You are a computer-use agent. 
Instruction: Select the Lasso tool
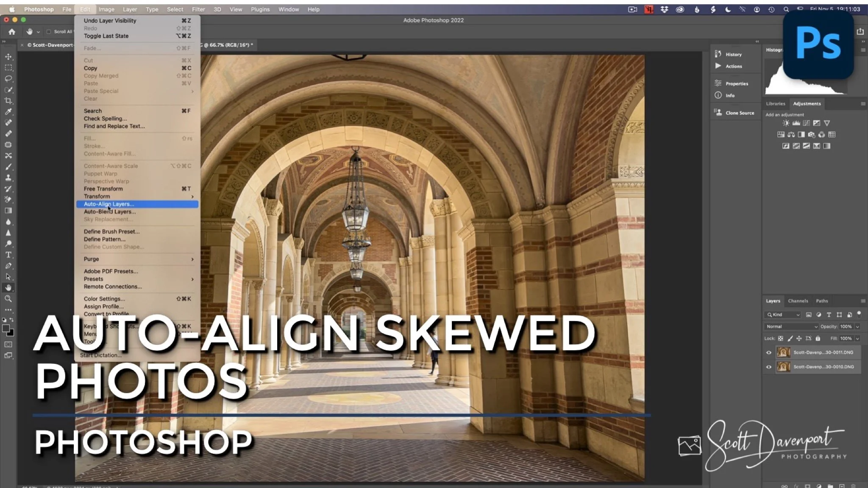(8, 79)
